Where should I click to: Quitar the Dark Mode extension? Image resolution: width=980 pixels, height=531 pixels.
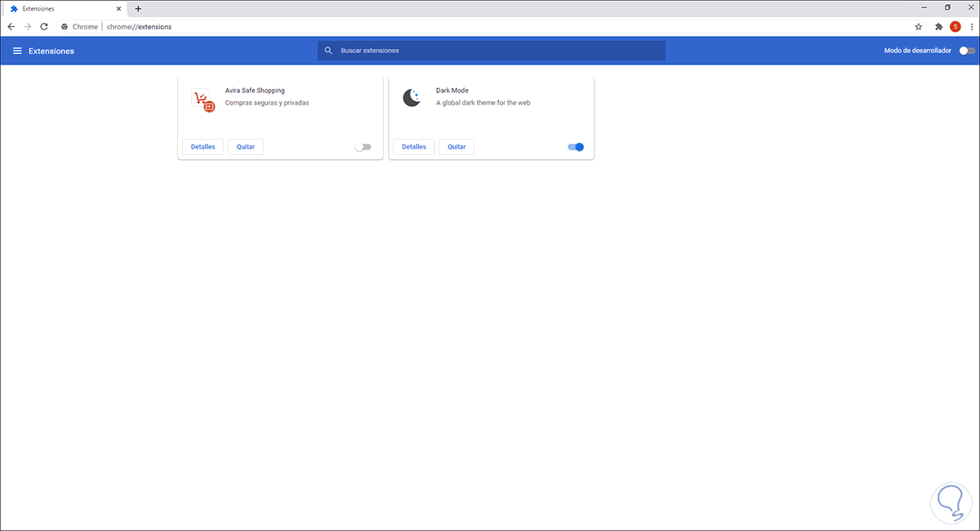[456, 147]
